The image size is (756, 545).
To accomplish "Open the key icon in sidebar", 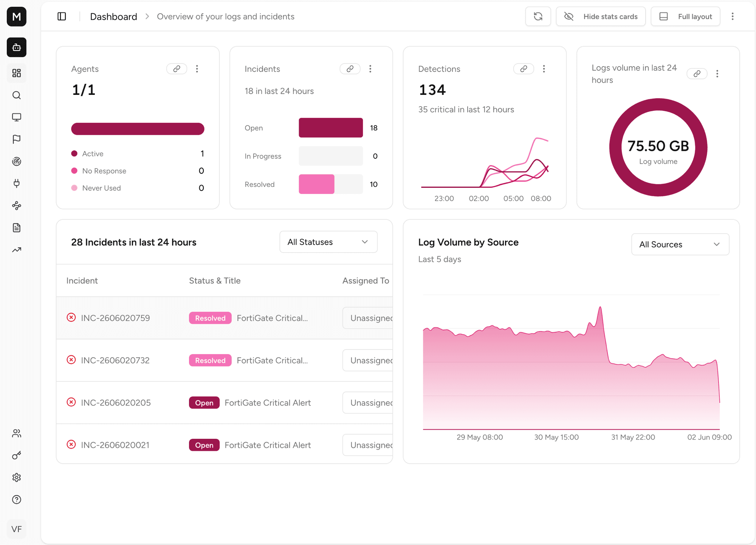I will coord(17,455).
